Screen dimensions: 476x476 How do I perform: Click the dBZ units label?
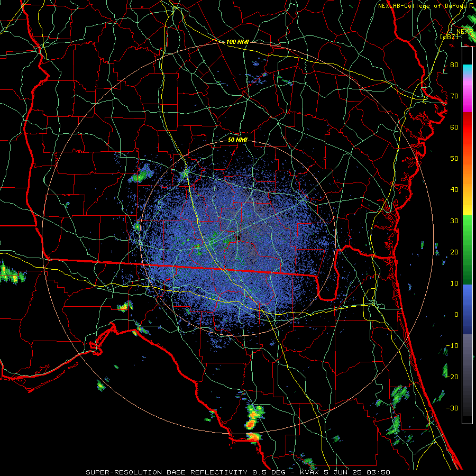[449, 36]
